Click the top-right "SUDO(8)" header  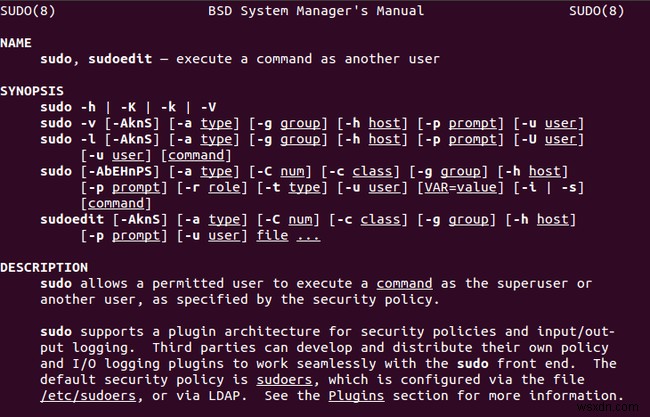click(x=597, y=11)
